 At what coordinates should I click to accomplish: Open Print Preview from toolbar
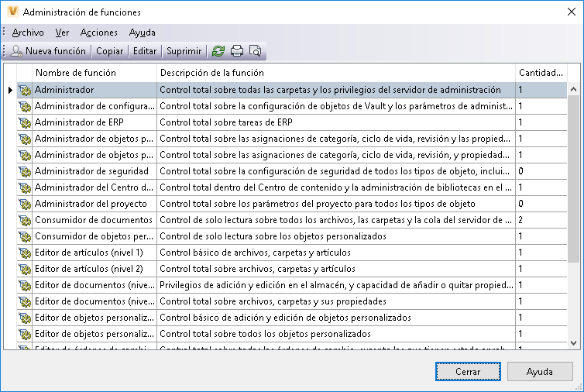pyautogui.click(x=255, y=51)
